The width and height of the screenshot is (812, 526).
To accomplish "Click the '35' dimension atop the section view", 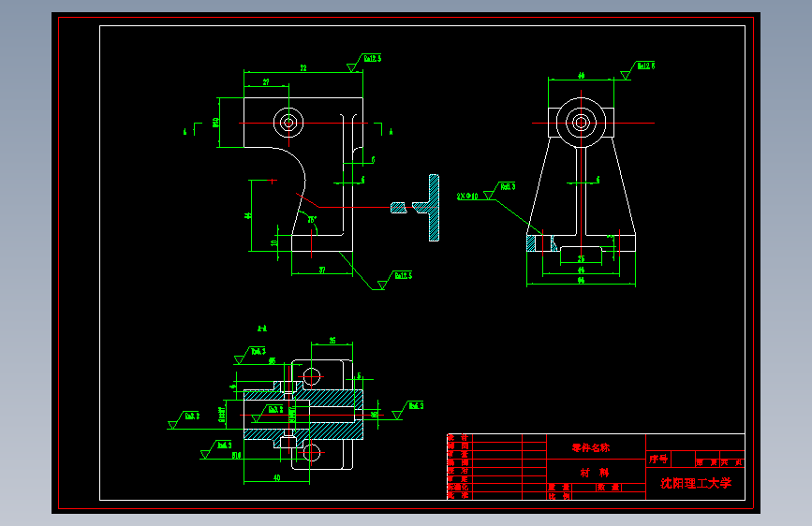I will (332, 340).
